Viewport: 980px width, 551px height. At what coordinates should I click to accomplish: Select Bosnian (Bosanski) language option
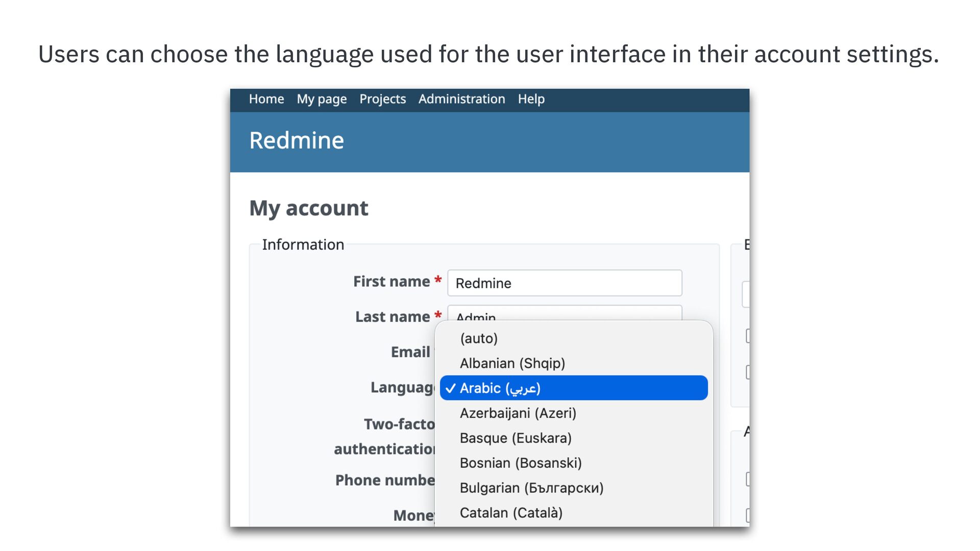(574, 463)
